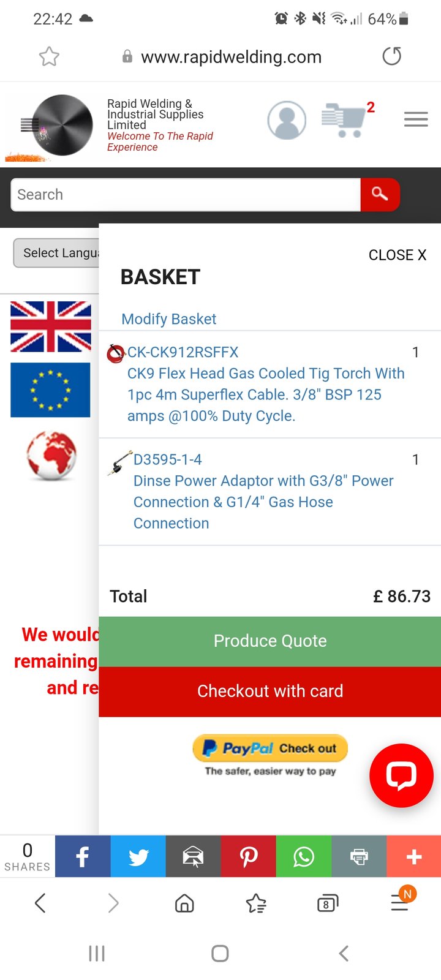The image size is (441, 980).
Task: Share page via WhatsApp icon
Action: coord(303,856)
